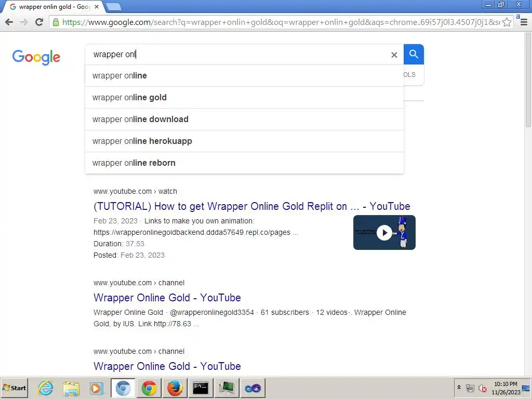Open the second 'Wrapper Online Gold - YouTube' result
532x399 pixels.
point(167,298)
